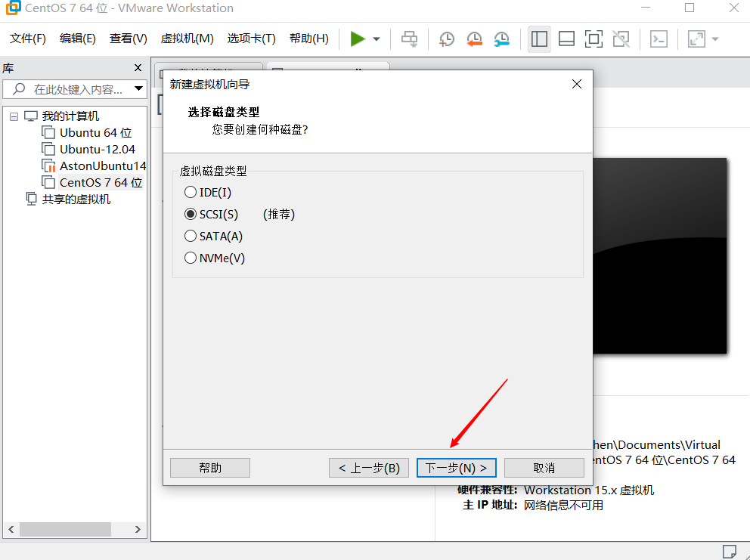Select 我的计算机 in the library tree
Image resolution: width=750 pixels, height=560 pixels.
click(x=70, y=116)
